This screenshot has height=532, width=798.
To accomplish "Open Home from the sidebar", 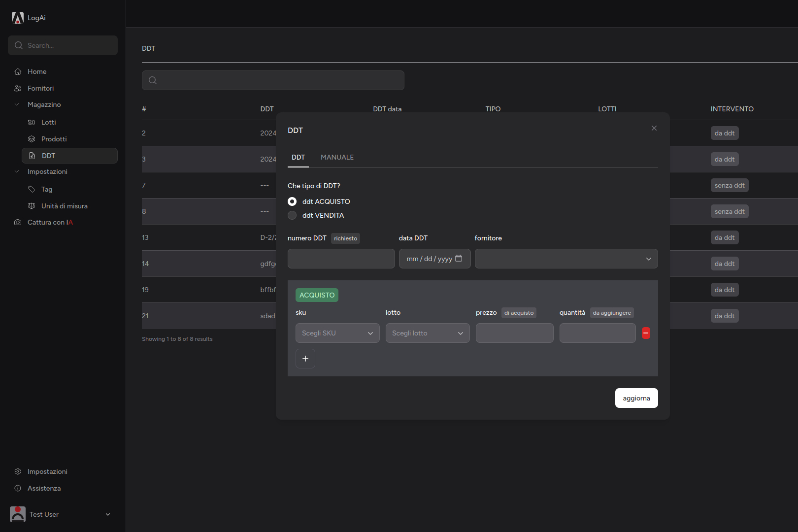I will (35, 71).
